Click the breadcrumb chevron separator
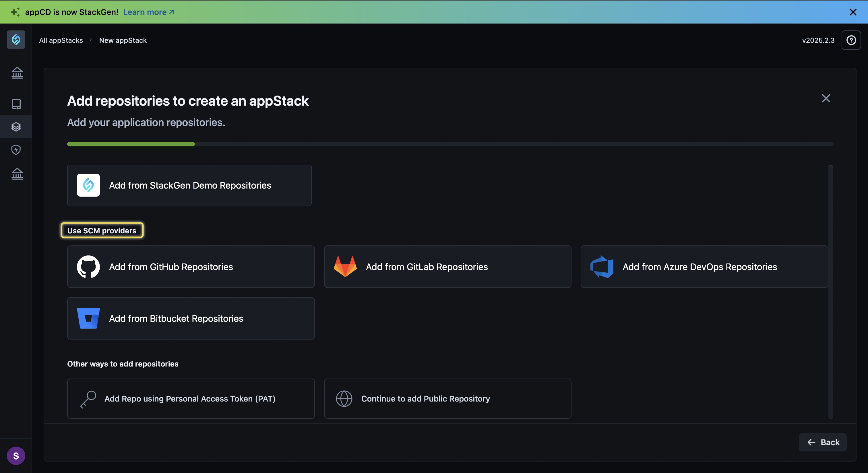868x473 pixels. pyautogui.click(x=91, y=40)
